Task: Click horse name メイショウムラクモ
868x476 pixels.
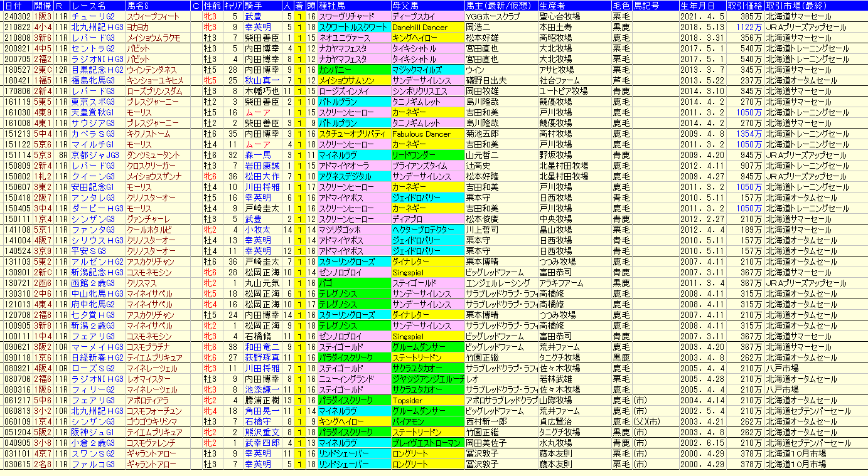Action: [155, 38]
